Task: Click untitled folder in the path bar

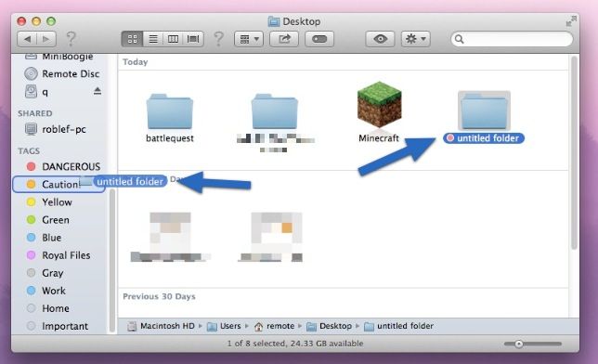Action: pos(398,326)
